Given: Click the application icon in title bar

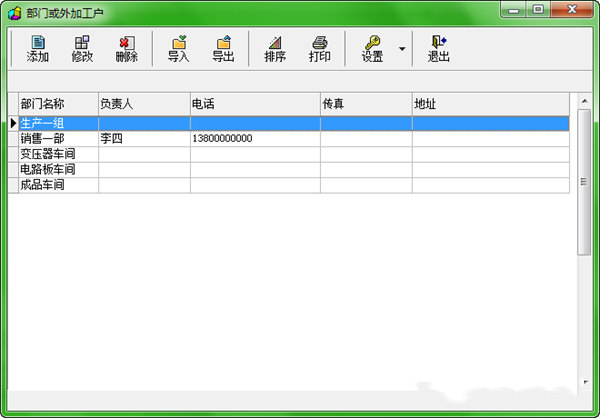Looking at the screenshot, I should tap(14, 12).
